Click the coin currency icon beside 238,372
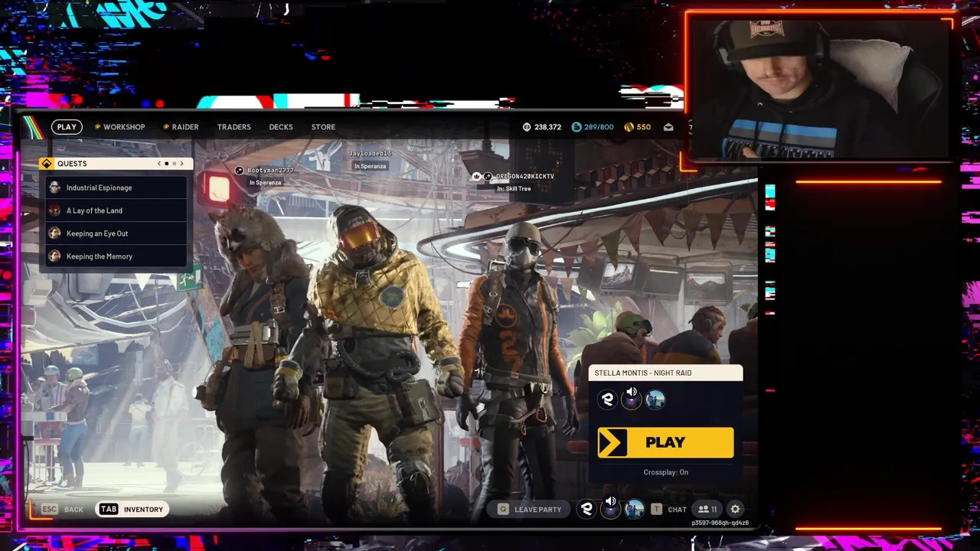The width and height of the screenshot is (980, 551). [527, 127]
